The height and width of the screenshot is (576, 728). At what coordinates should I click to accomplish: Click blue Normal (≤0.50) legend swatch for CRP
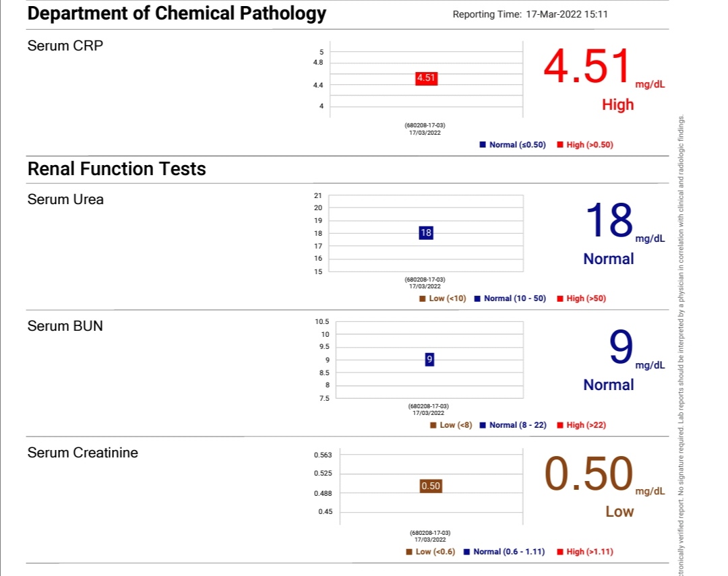click(x=483, y=145)
